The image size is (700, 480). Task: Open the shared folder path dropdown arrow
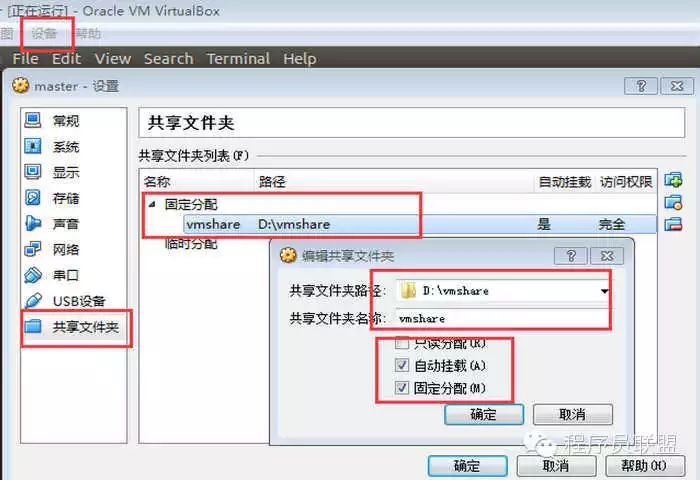click(604, 291)
